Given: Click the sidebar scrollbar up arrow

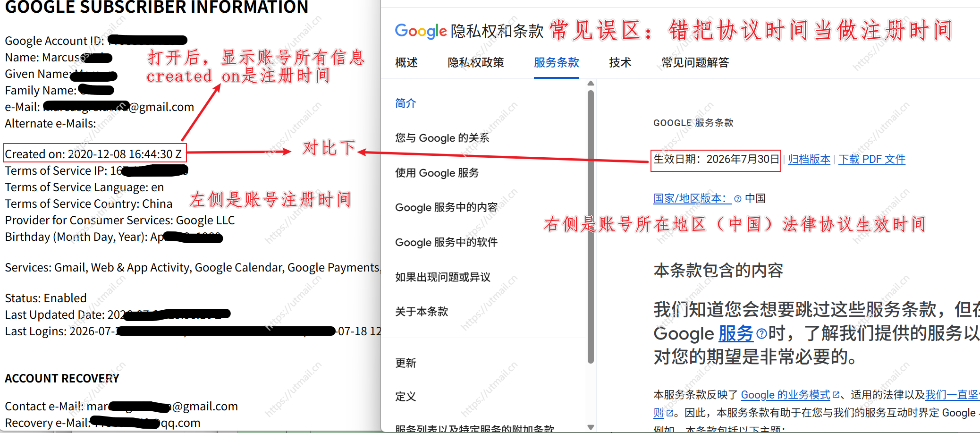Looking at the screenshot, I should tap(591, 84).
